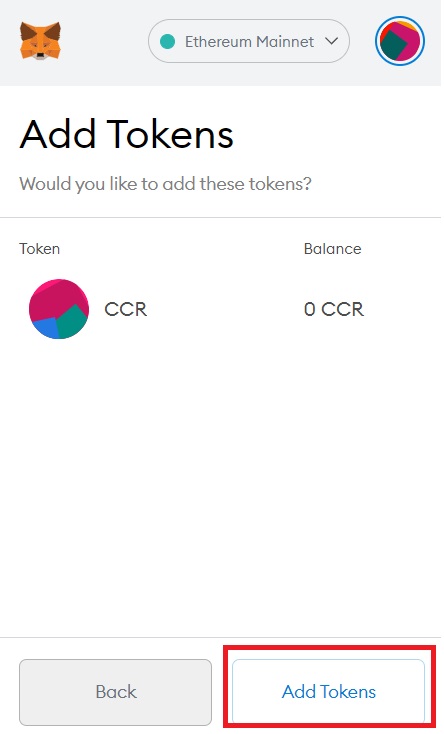Click the 'Would you like to add these tokens?' text
The height and width of the screenshot is (734, 444).
(x=165, y=184)
